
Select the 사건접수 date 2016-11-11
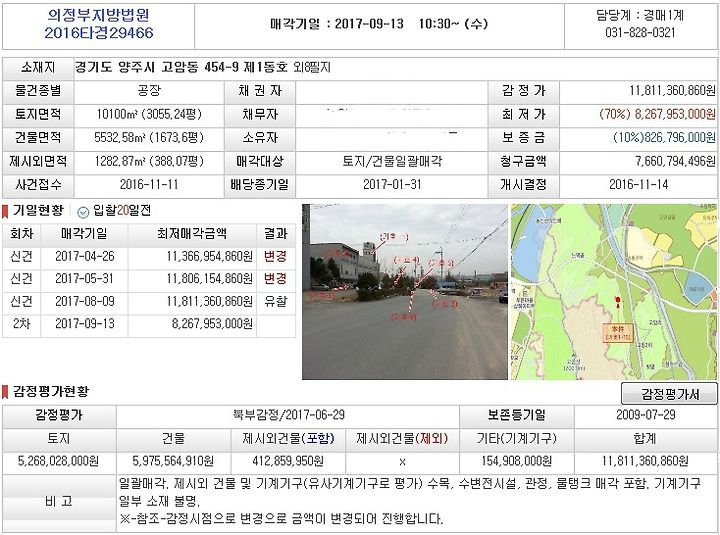[149, 185]
